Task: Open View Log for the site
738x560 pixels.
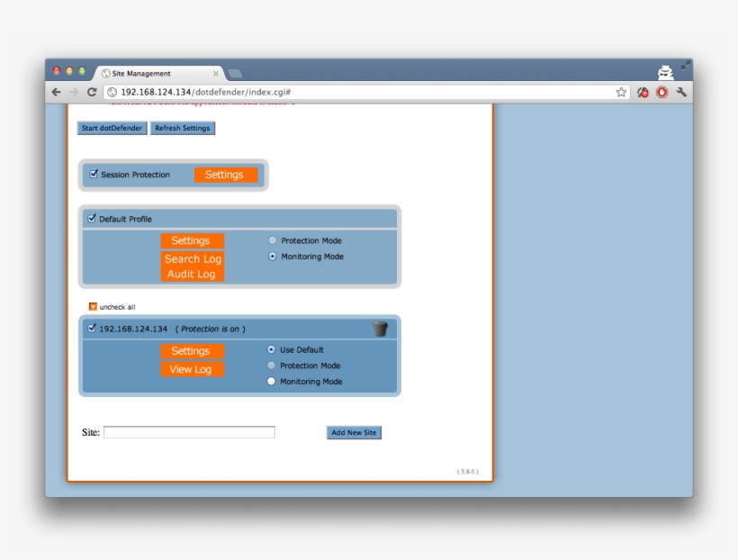Action: 192,369
